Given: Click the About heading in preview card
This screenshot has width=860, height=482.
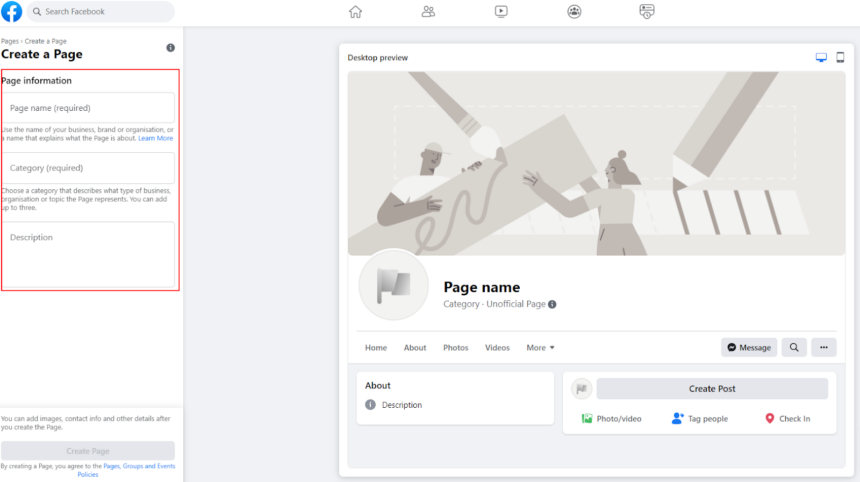Looking at the screenshot, I should pyautogui.click(x=378, y=385).
